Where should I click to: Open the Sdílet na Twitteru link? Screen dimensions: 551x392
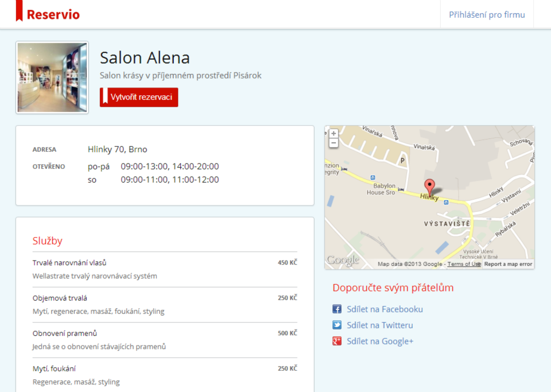pyautogui.click(x=379, y=325)
